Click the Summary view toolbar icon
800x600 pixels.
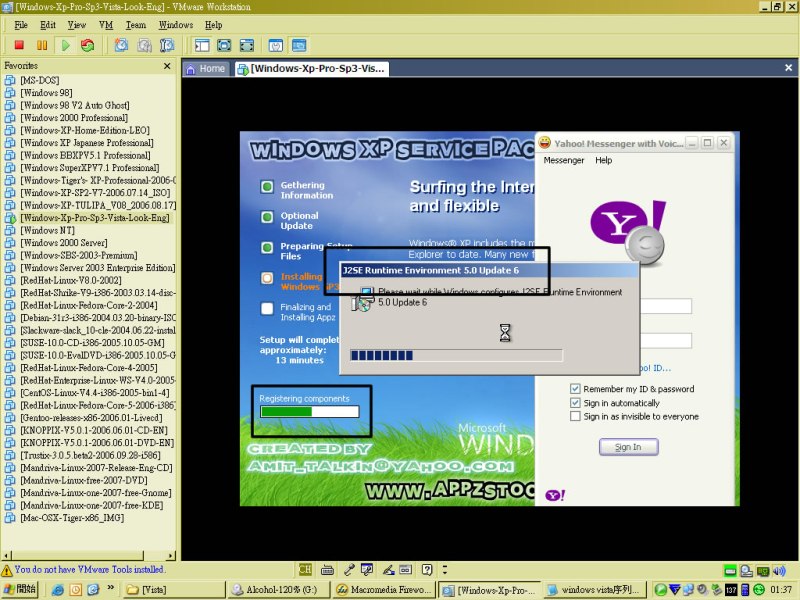[276, 45]
